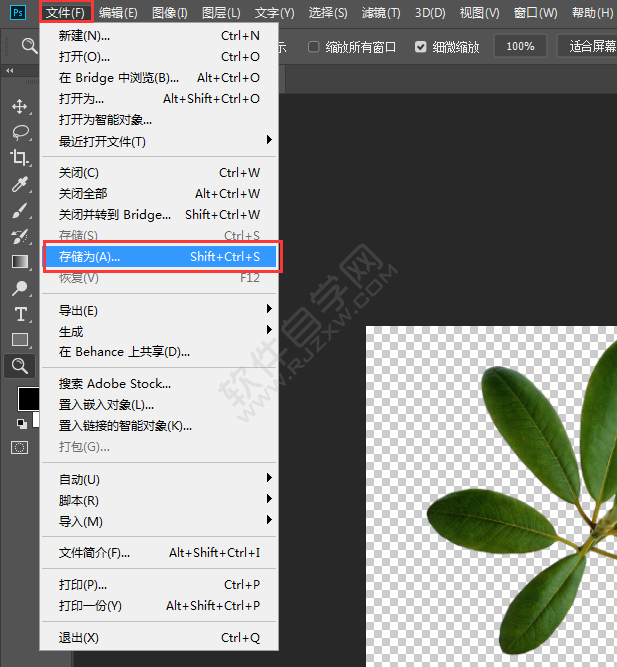Select the Crop tool

tap(20, 158)
